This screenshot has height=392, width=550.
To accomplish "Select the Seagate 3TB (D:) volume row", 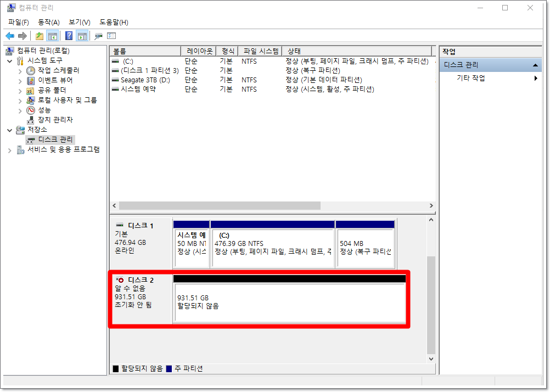I will point(272,80).
